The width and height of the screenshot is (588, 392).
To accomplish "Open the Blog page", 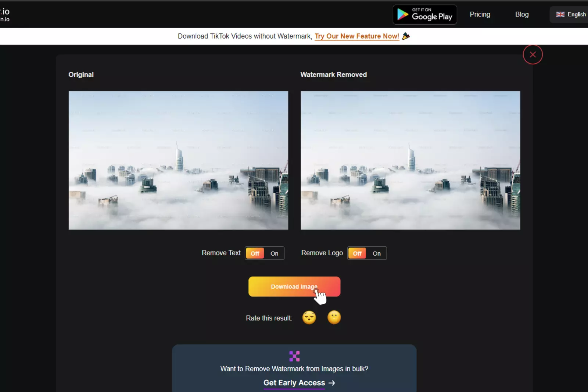I will 521,14.
